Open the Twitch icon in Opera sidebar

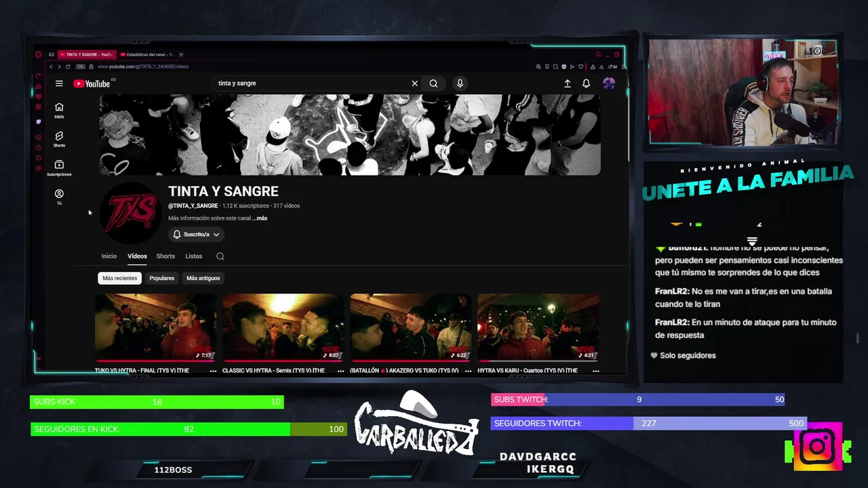click(39, 122)
